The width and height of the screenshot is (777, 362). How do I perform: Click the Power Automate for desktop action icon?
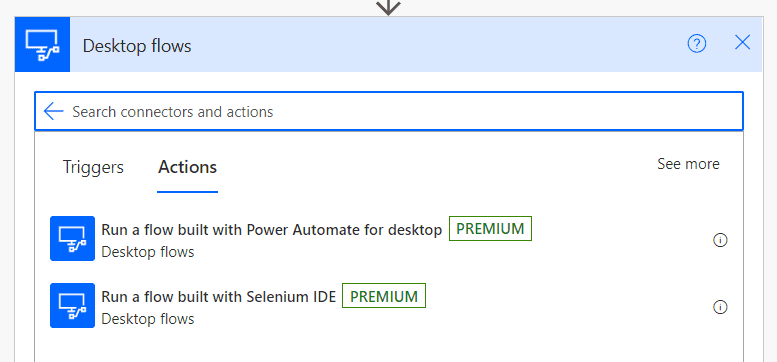coord(72,239)
